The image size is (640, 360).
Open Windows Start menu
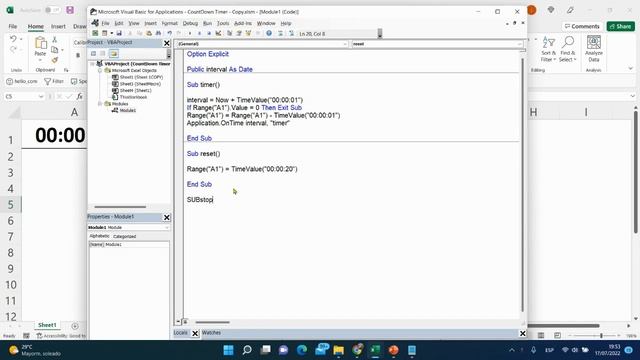pos(229,350)
